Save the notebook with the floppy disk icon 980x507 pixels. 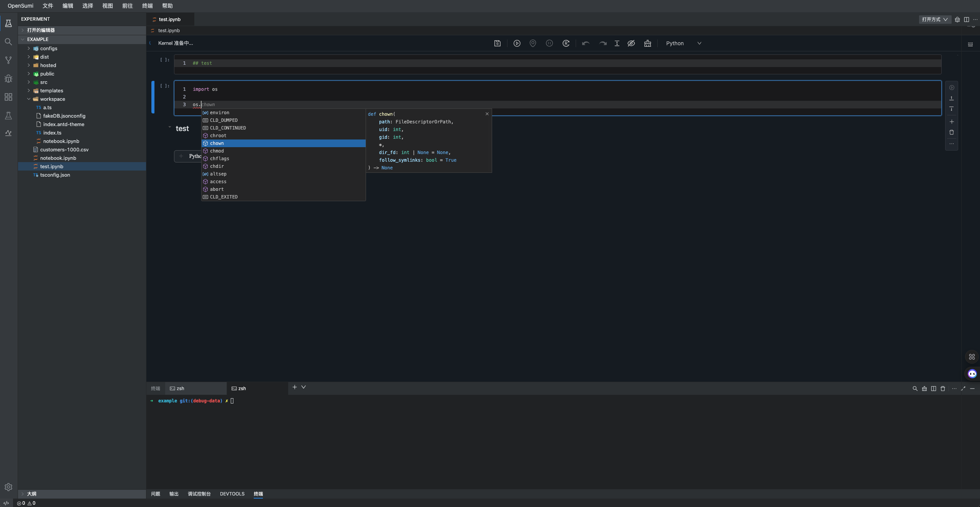click(497, 43)
